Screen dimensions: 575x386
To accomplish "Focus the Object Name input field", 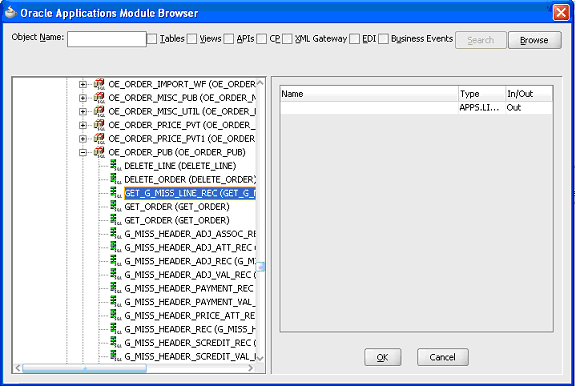I will click(107, 39).
